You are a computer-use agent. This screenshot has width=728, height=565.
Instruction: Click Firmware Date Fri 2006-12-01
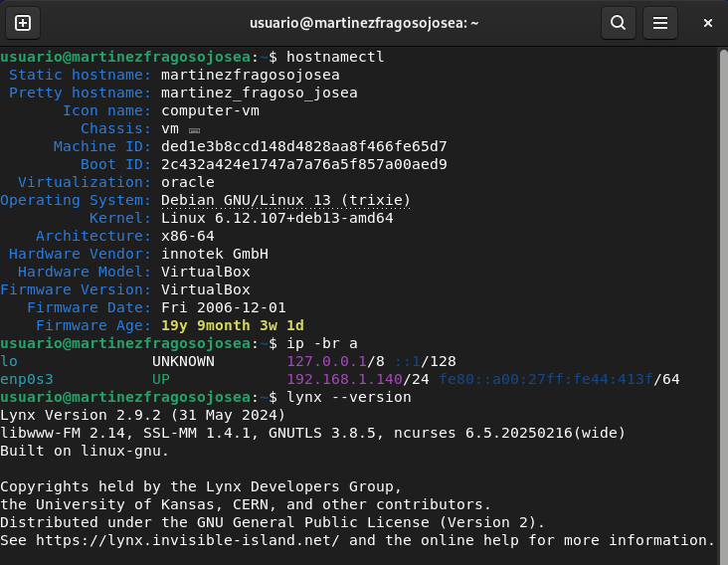coord(224,307)
